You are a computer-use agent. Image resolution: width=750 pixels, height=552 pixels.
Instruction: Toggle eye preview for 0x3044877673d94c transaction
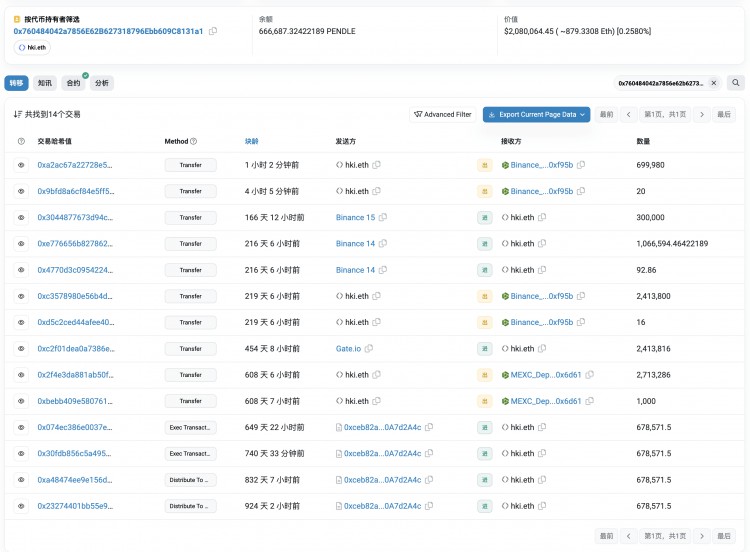point(21,217)
